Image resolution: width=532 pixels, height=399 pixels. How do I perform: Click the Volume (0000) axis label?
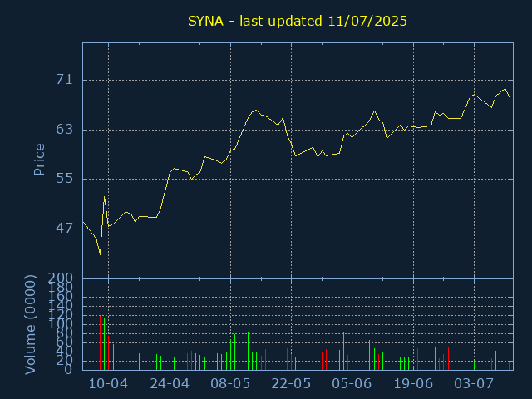tap(30, 325)
